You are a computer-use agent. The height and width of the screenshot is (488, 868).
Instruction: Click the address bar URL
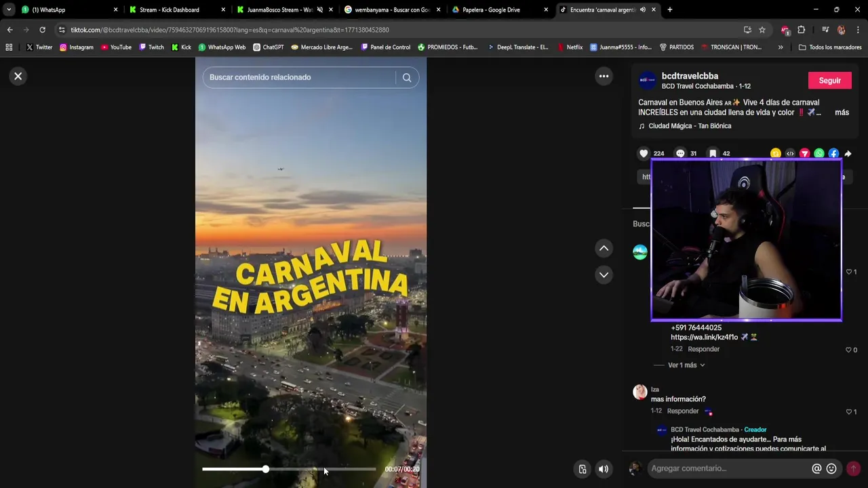pos(230,30)
